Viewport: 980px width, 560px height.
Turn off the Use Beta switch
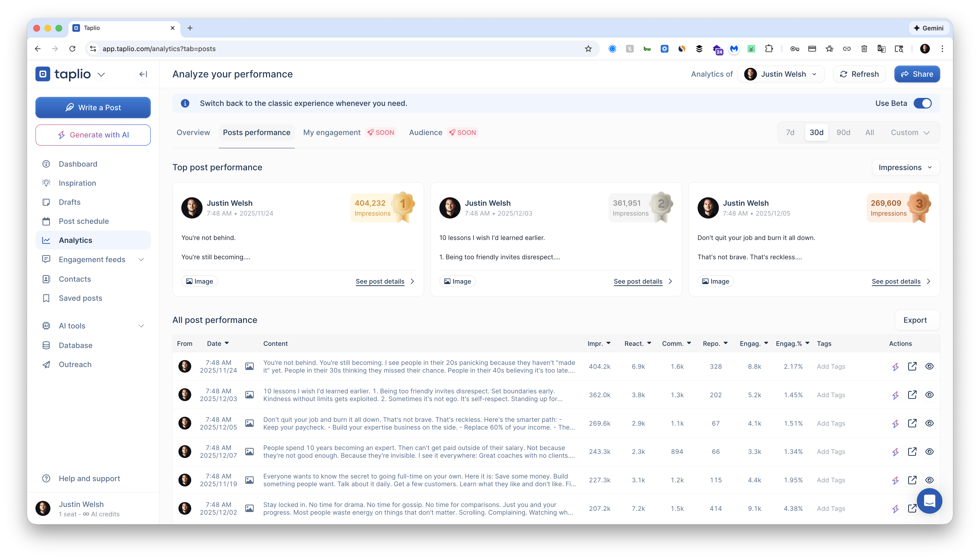(x=922, y=103)
